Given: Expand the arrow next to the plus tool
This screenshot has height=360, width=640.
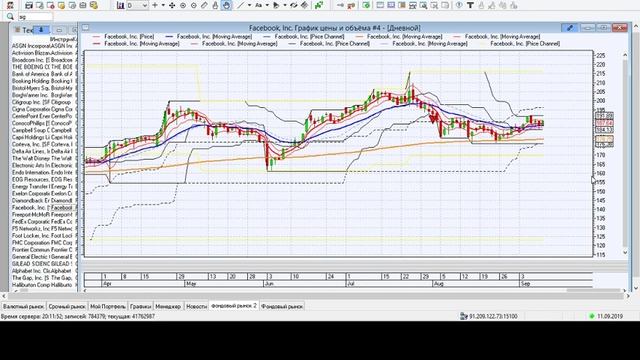Looking at the screenshot, I should [163, 5].
